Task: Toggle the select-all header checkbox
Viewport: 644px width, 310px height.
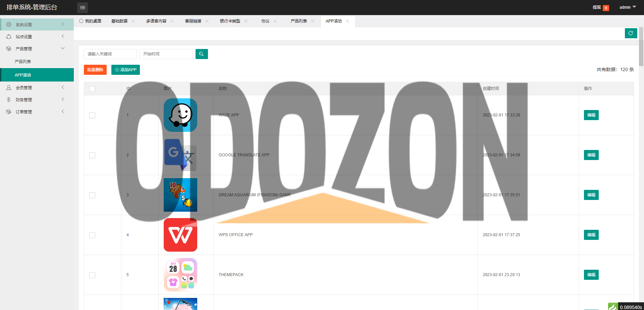Action: pos(92,89)
